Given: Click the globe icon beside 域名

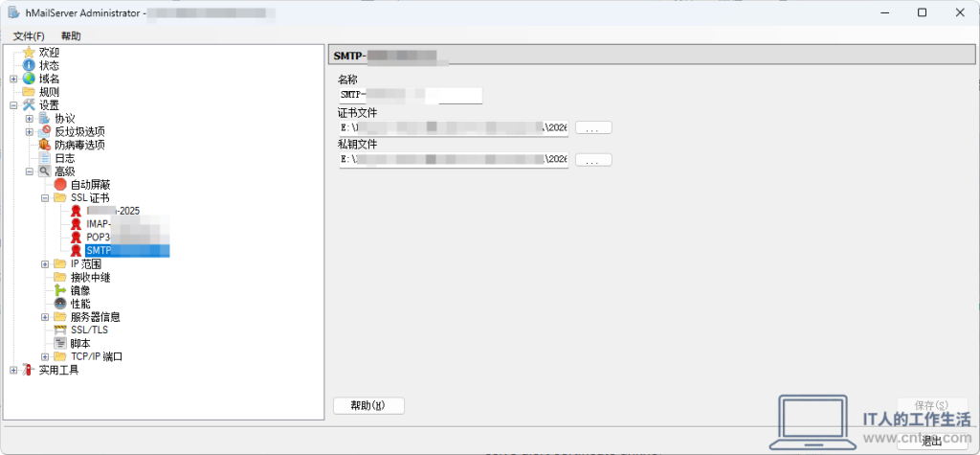Looking at the screenshot, I should click(x=29, y=79).
